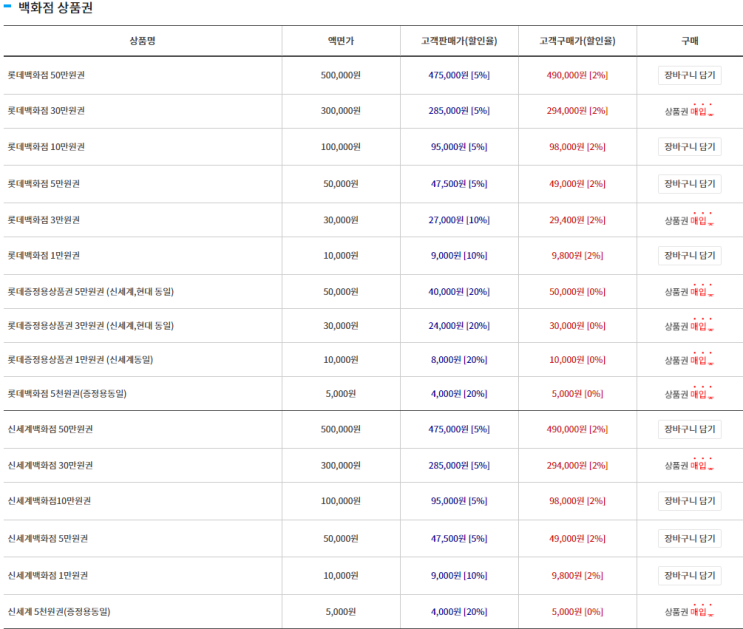
Task: Click 상품권 매입 for 롯데증정용상품권 3만원권
Action: pos(689,326)
